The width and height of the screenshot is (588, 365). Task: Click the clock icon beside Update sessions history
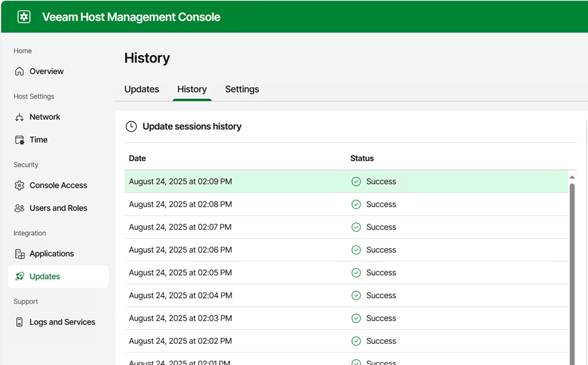click(131, 126)
